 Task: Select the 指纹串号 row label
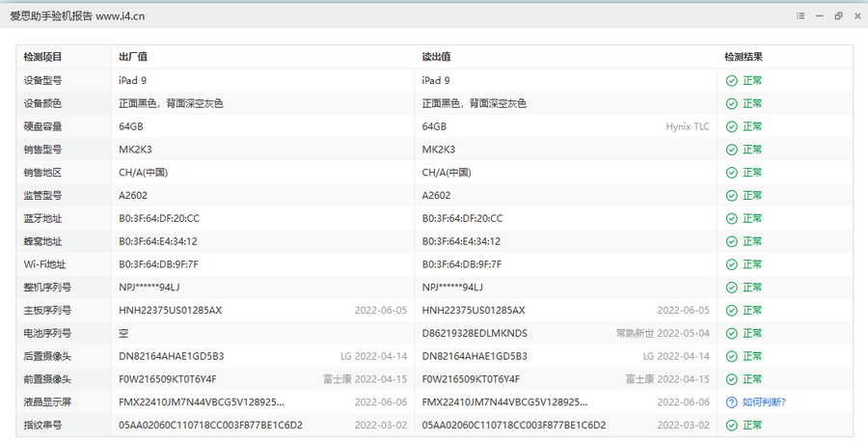point(42,426)
